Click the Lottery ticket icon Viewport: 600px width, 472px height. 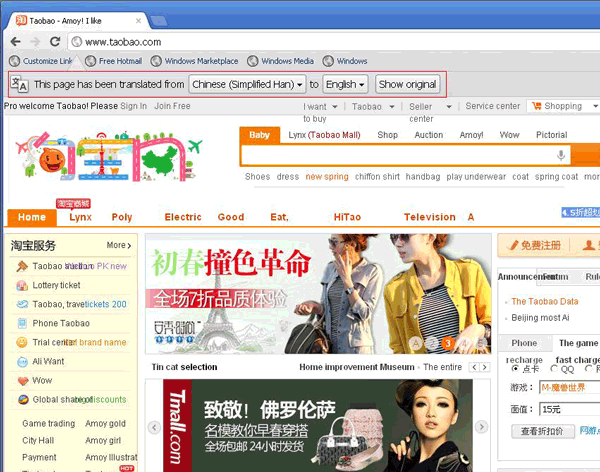pos(22,285)
